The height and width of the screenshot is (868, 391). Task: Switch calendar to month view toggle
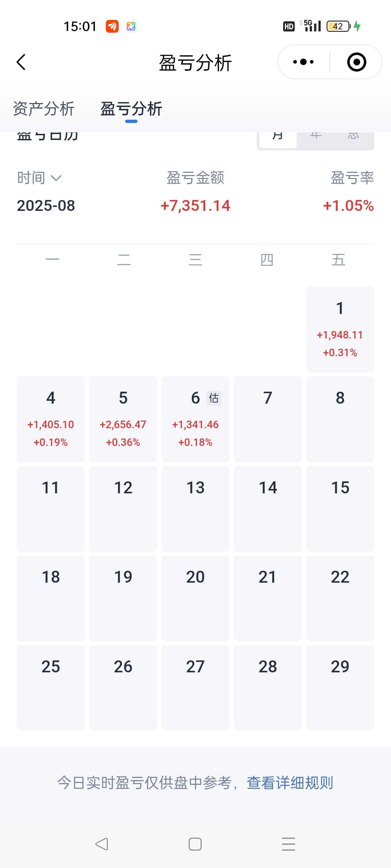pyautogui.click(x=278, y=137)
